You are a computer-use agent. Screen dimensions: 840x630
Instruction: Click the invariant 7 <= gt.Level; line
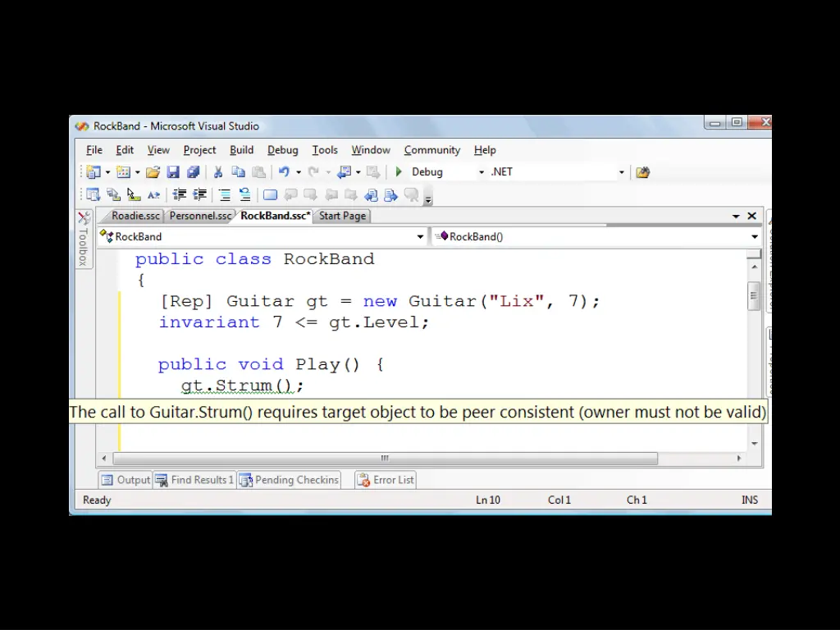(294, 322)
